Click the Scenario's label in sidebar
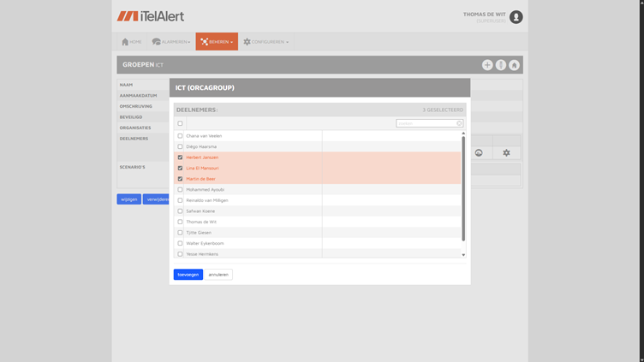Viewport: 644px width, 362px height. tap(132, 167)
